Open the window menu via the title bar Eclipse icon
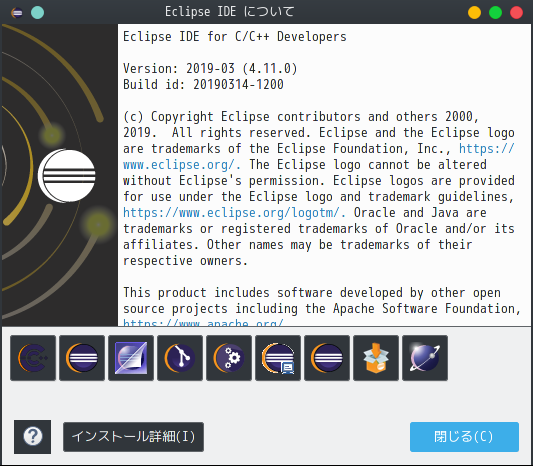 click(x=17, y=13)
